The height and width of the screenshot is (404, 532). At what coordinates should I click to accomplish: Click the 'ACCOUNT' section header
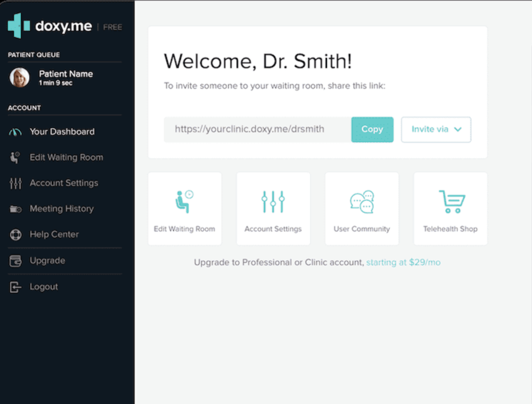(24, 108)
